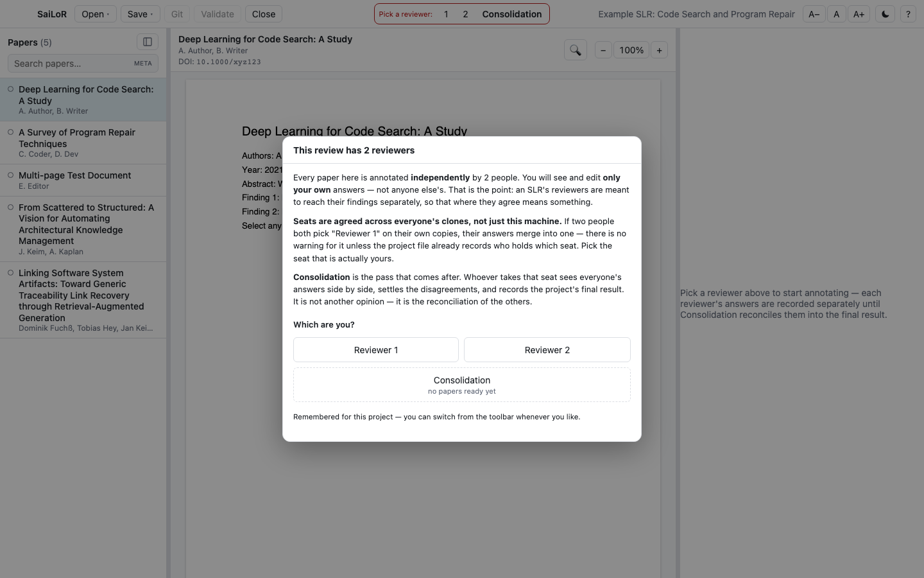
Task: Click the 'Which are you?' label
Action: (x=324, y=324)
